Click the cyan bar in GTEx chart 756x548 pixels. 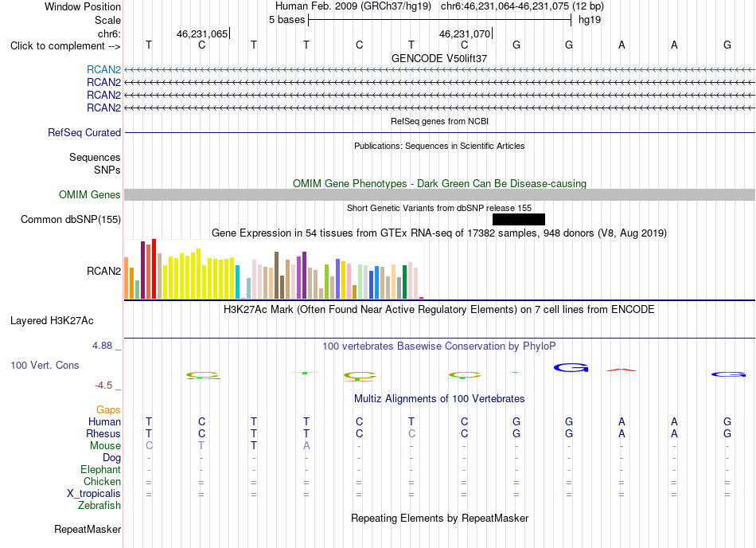click(237, 282)
